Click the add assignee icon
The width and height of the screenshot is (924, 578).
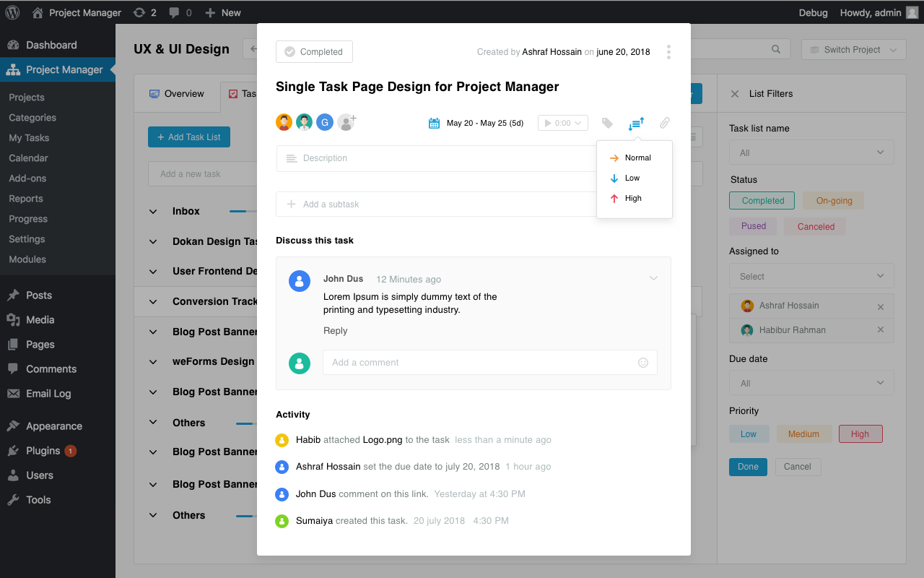click(x=346, y=122)
